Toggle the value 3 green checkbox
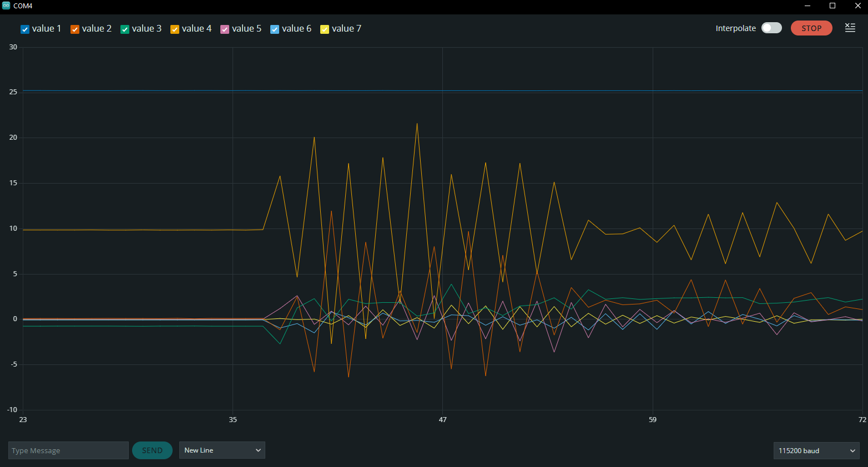This screenshot has width=868, height=467. pyautogui.click(x=125, y=29)
